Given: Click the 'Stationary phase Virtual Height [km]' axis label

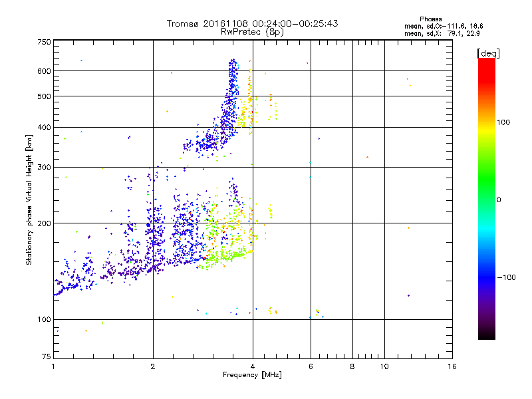Looking at the screenshot, I should (29, 200).
